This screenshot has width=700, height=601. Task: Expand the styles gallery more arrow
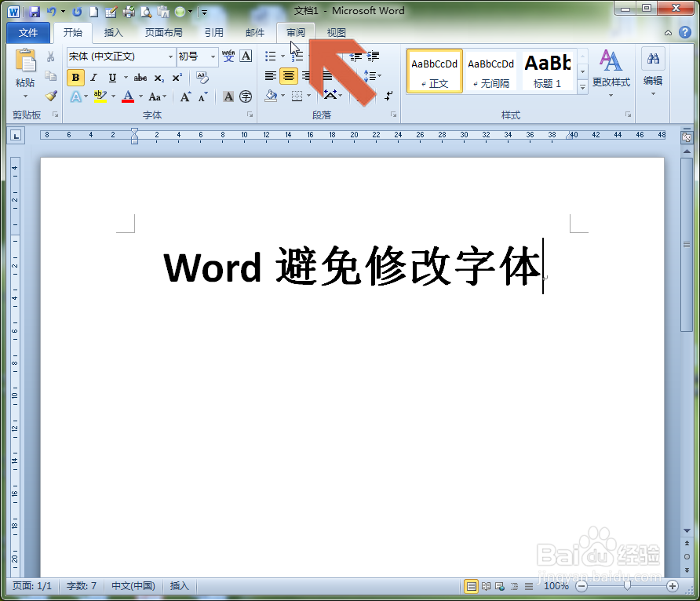click(582, 87)
